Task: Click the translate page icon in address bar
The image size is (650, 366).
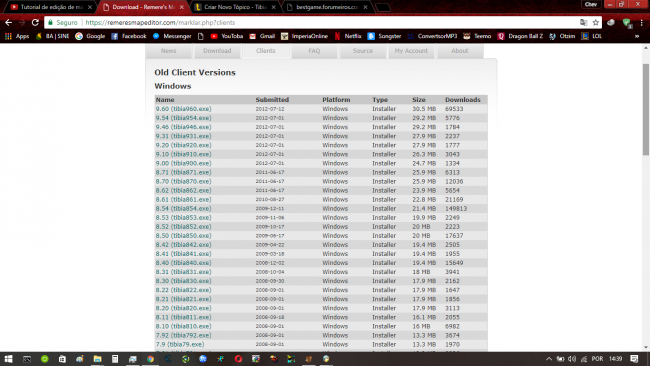Action: pyautogui.click(x=584, y=22)
